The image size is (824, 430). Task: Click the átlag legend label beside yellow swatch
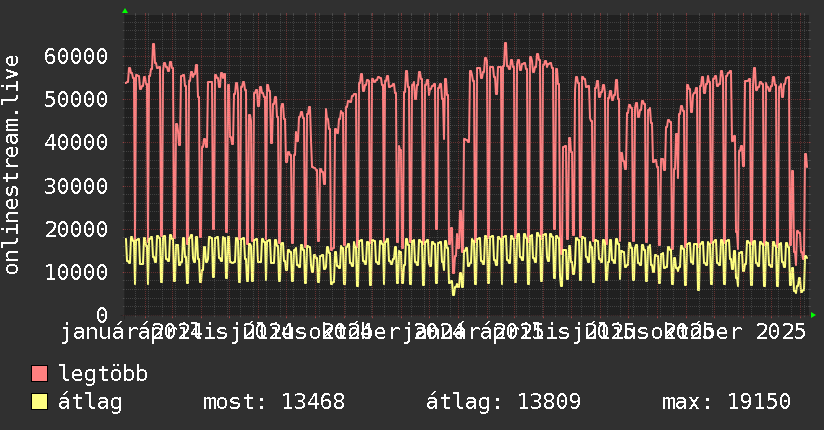[90, 402]
